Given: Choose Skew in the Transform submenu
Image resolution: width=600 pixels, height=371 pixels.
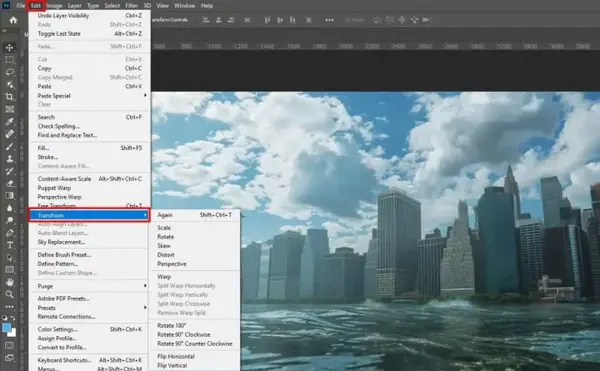Looking at the screenshot, I should point(194,246).
